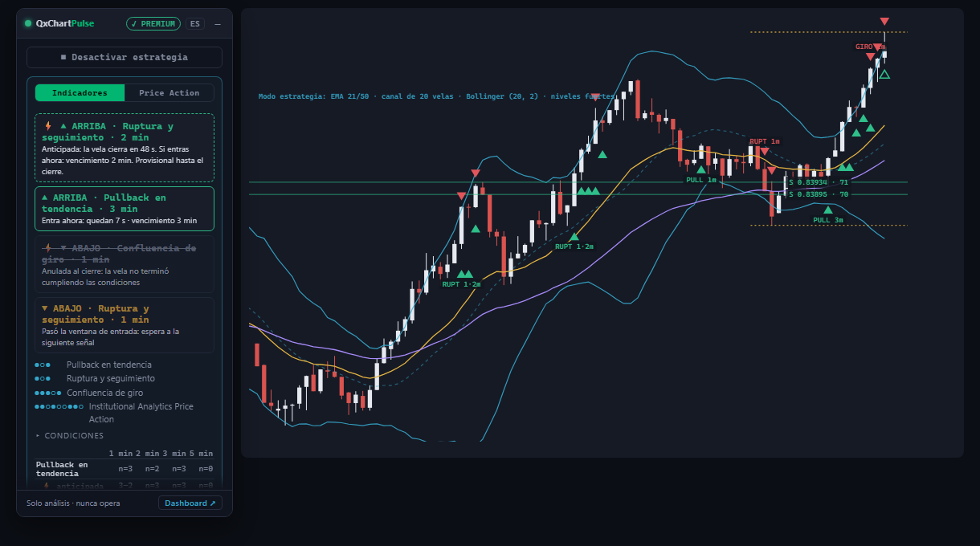
Task: Click the GIRO 1m chart label
Action: 870,47
